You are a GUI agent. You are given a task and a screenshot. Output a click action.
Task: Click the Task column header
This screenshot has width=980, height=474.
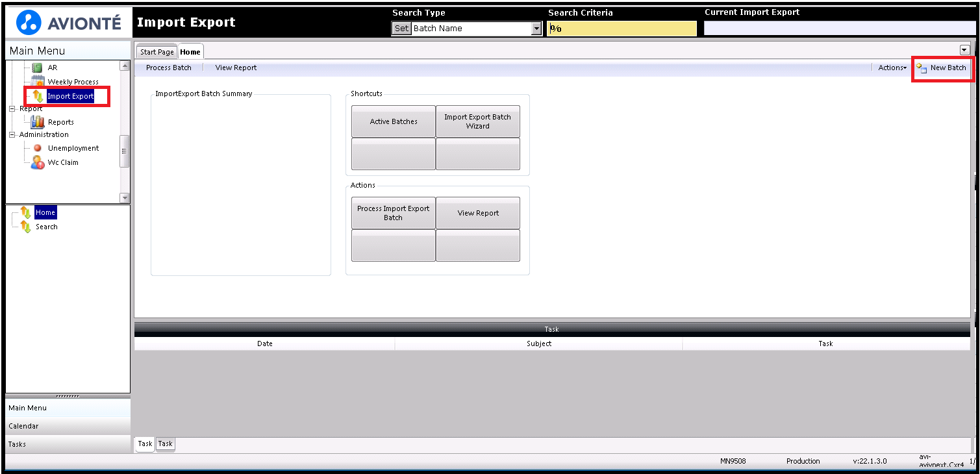coord(826,343)
